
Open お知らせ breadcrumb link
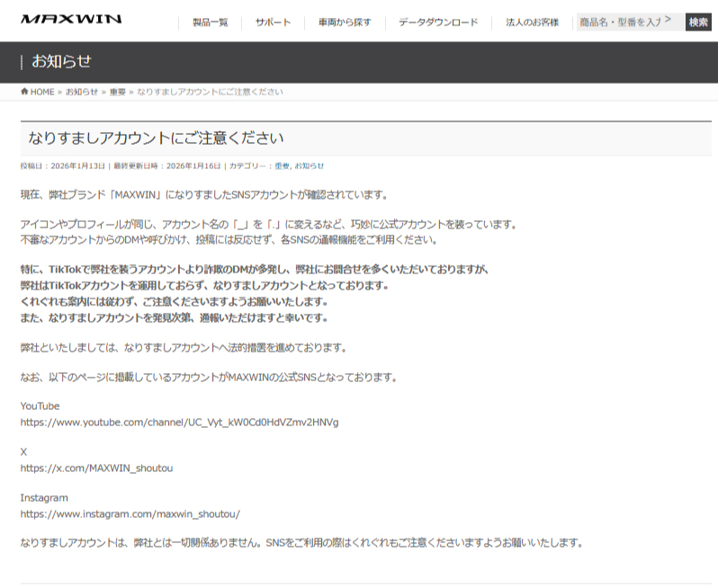(x=82, y=92)
